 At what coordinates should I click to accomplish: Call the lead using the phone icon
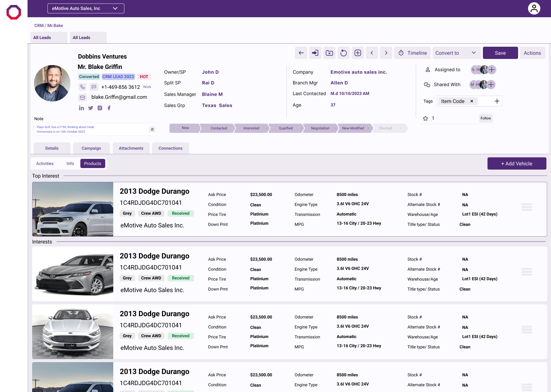83,87
